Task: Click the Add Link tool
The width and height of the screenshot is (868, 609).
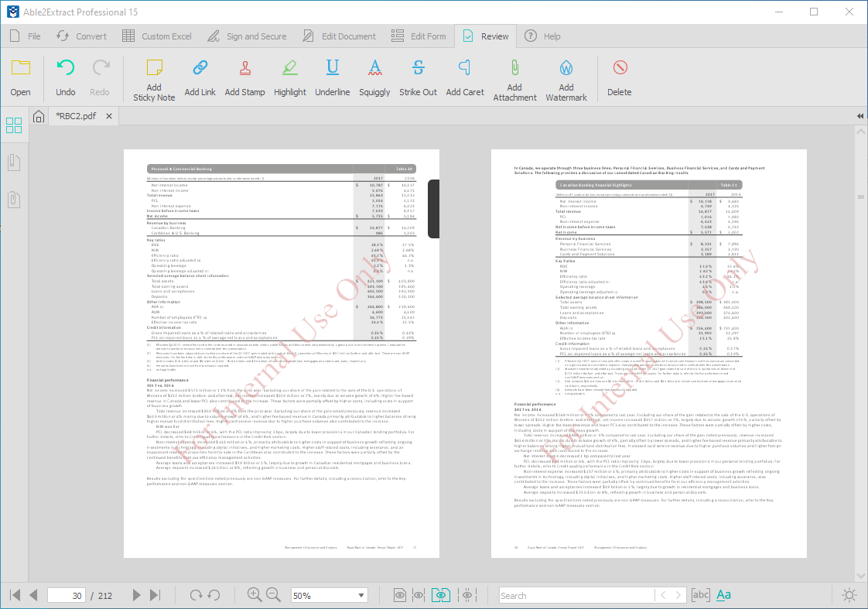Action: click(200, 79)
